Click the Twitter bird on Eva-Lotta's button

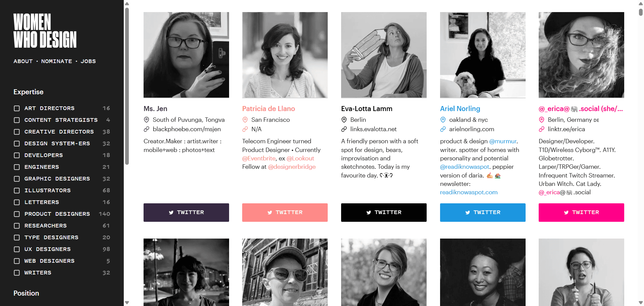(x=368, y=212)
